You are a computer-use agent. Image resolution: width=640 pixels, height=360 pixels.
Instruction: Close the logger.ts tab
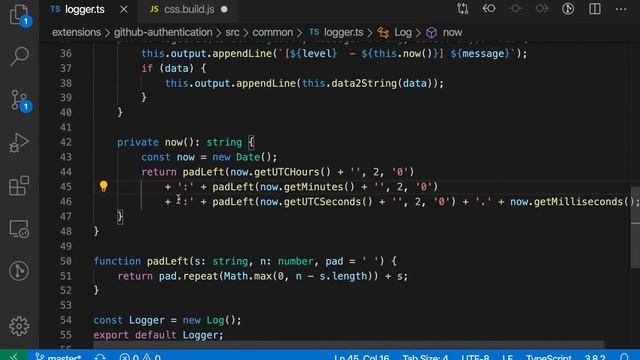click(124, 9)
